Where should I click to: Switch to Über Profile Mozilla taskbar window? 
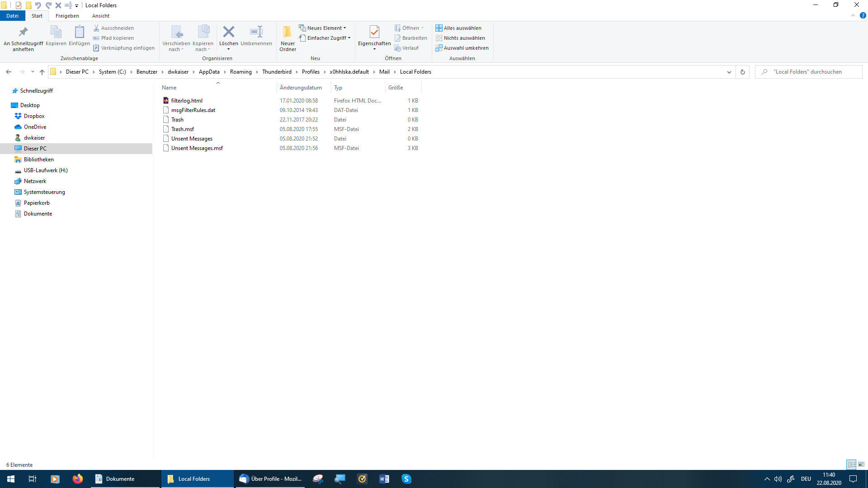[270, 479]
